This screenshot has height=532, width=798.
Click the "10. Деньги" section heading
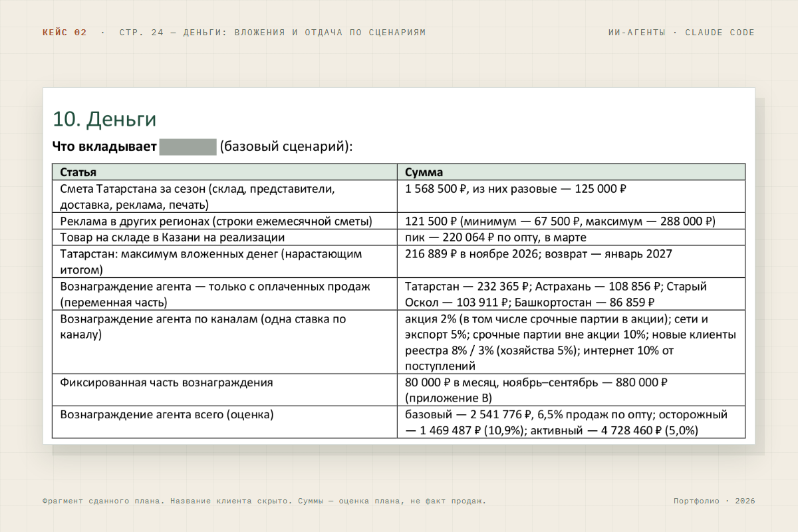click(x=104, y=119)
